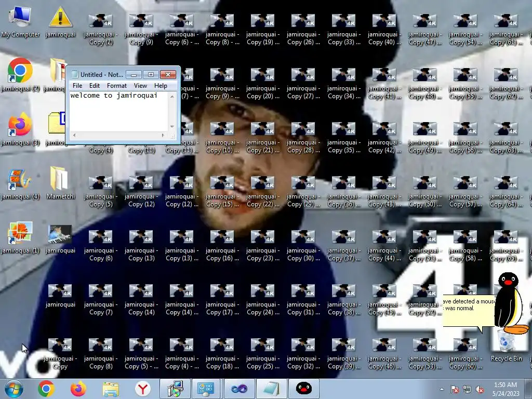Select jamiroquai - Copy (2) file
Screen dimensions: 532x399
click(x=101, y=30)
